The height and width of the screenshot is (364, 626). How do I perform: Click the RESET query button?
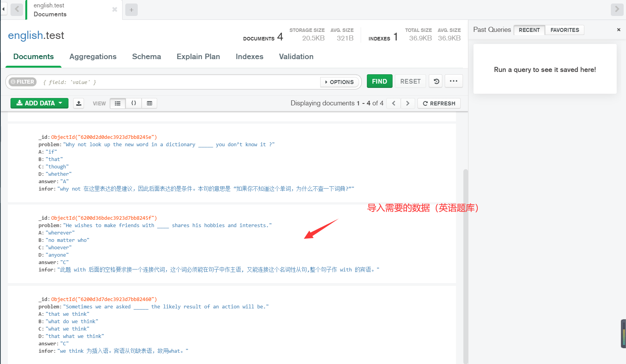point(410,81)
